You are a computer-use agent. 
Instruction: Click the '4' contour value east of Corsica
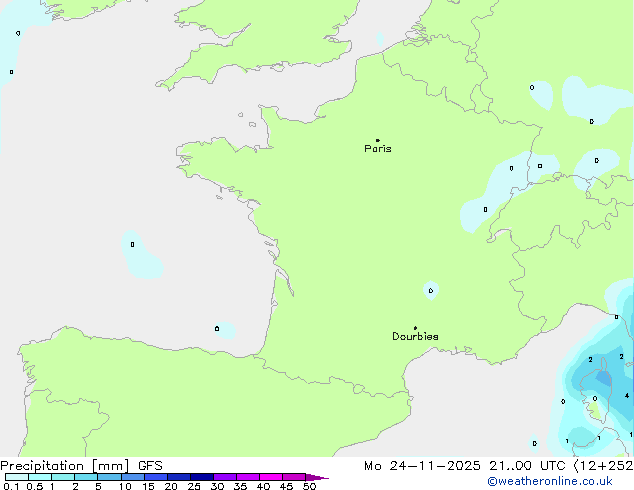(x=627, y=396)
